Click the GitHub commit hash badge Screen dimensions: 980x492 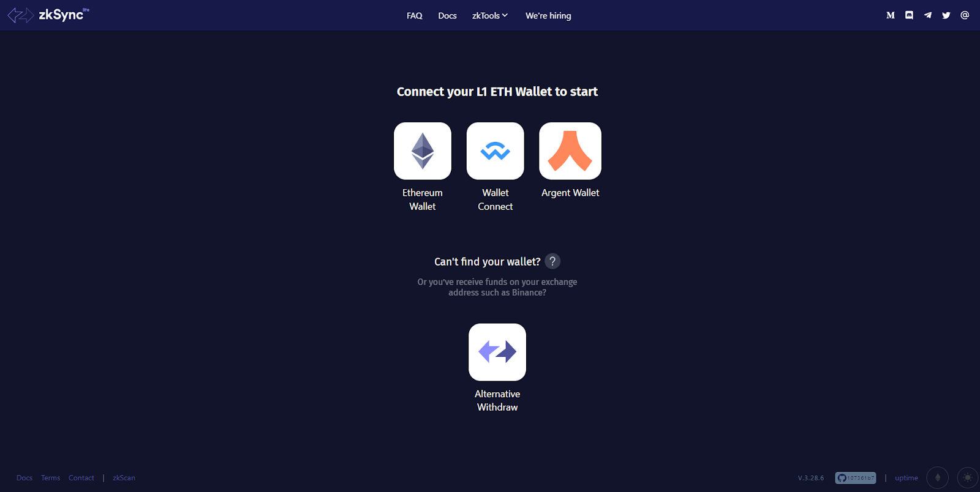(856, 478)
